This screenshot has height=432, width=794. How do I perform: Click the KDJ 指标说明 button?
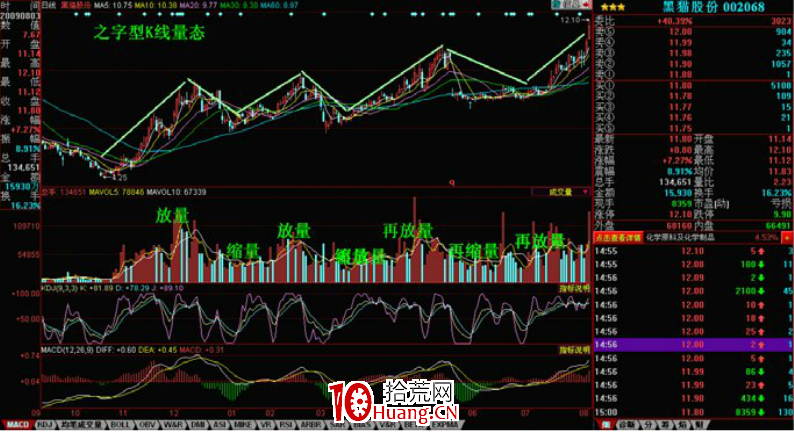point(574,288)
